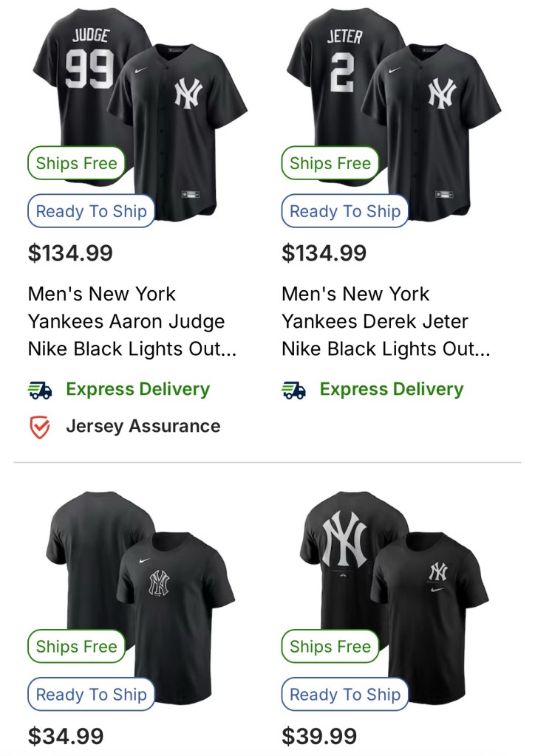Click the Aaron Judge express delivery truck icon
The width and height of the screenshot is (535, 756).
[40, 390]
